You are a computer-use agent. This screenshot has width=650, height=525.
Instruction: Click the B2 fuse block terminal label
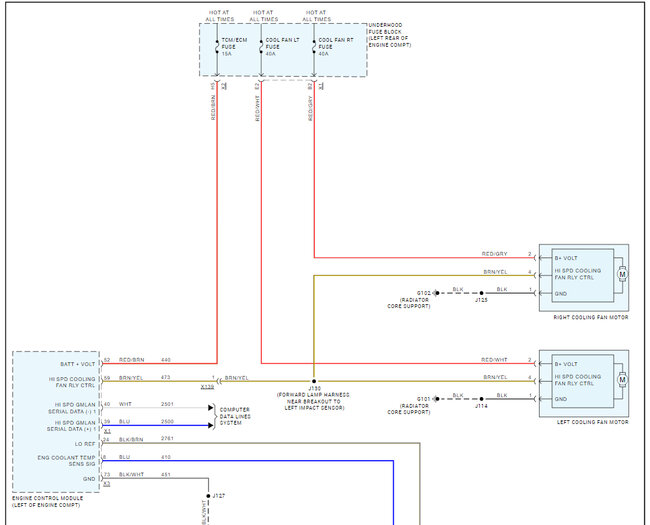tap(310, 86)
